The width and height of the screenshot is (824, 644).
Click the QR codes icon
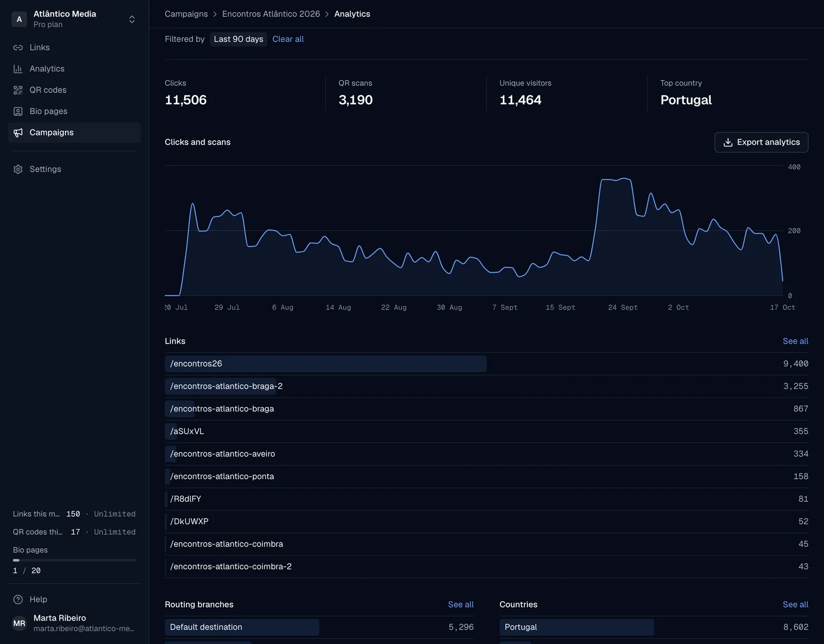tap(18, 90)
